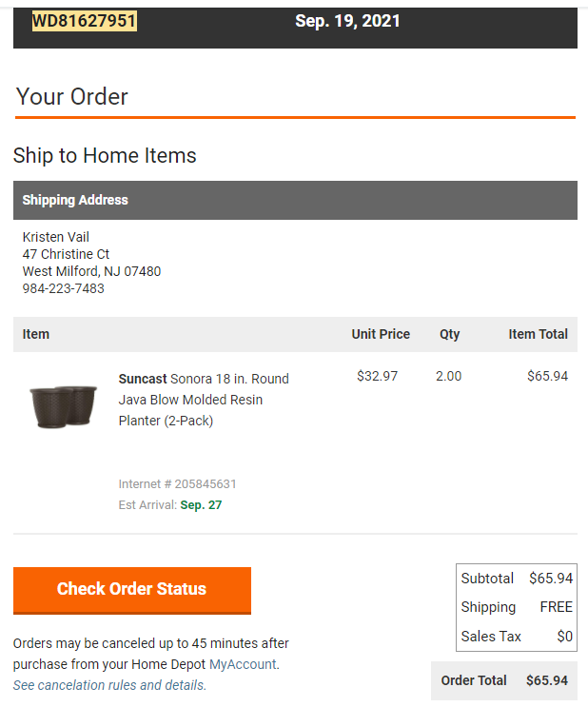
Task: Open See cancelation rules and details link
Action: (x=109, y=685)
